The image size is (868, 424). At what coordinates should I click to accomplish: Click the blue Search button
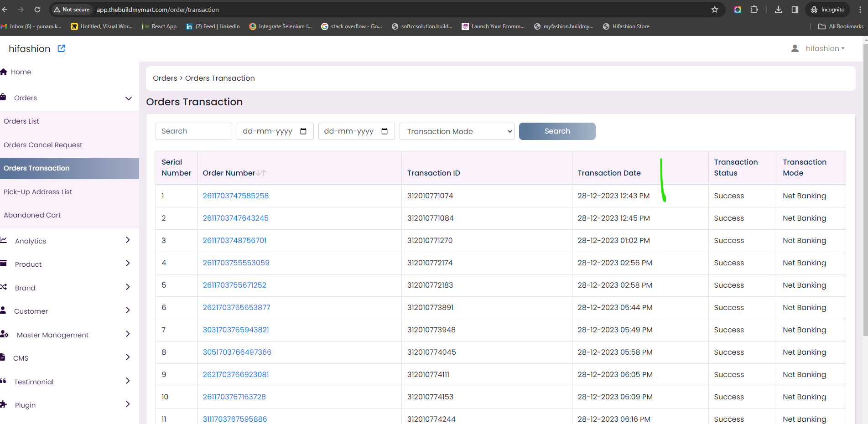point(557,131)
